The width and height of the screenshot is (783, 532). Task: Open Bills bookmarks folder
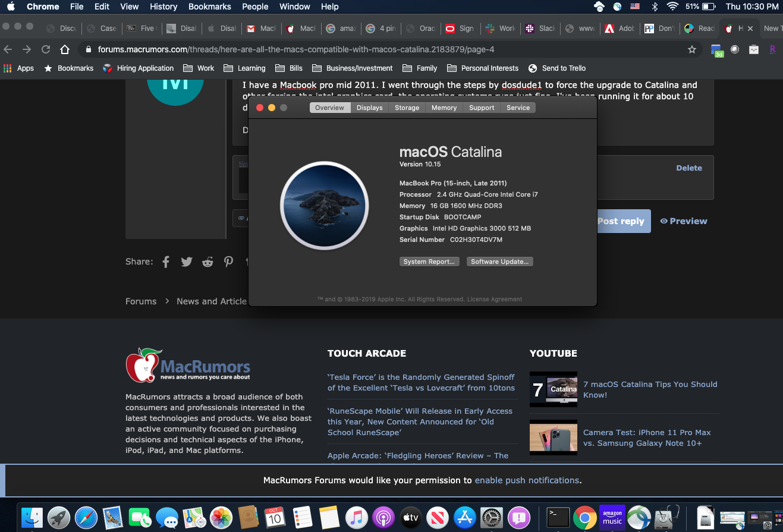(289, 68)
